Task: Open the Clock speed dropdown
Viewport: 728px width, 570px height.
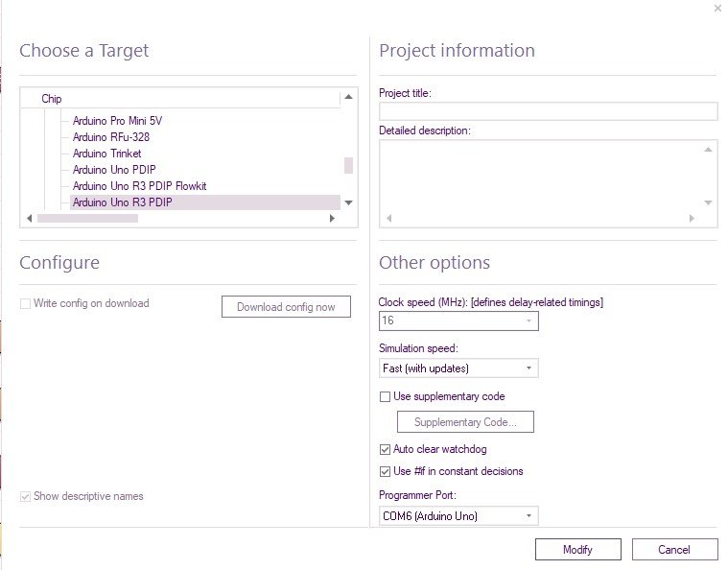Action: pyautogui.click(x=528, y=321)
